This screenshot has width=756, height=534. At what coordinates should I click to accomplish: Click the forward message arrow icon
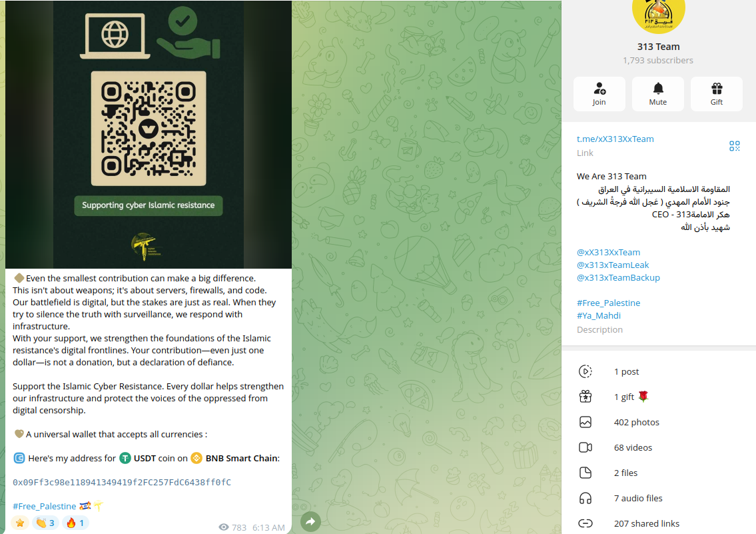click(x=310, y=521)
